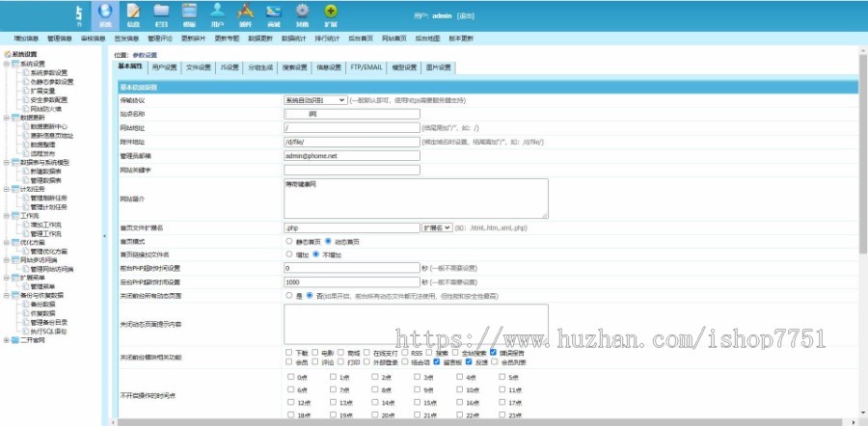The height and width of the screenshot is (426, 868).
Task: Check the 下载 checkbox
Action: click(x=289, y=352)
